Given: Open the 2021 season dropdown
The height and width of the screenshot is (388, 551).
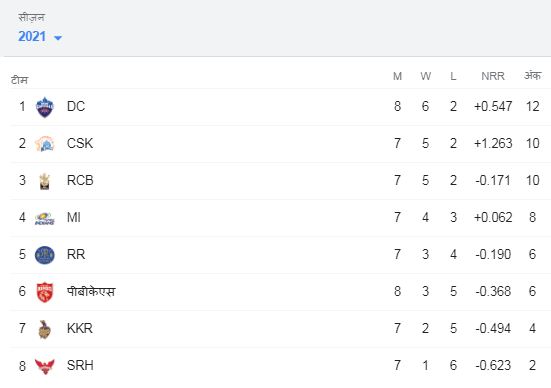Looking at the screenshot, I should (40, 37).
